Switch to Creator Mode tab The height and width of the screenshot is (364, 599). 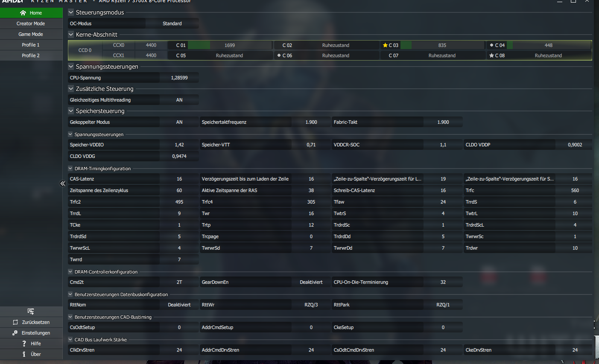point(31,23)
